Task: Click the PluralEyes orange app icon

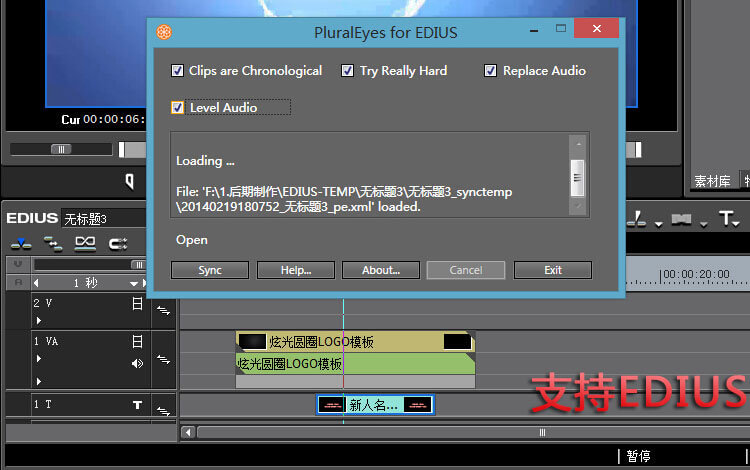Action: [x=164, y=32]
